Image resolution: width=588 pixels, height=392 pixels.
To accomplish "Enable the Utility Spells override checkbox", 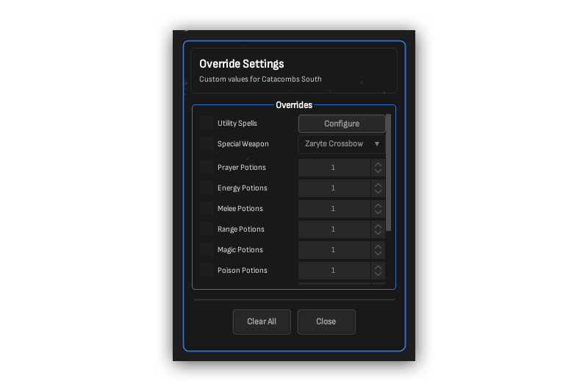I will click(x=207, y=124).
